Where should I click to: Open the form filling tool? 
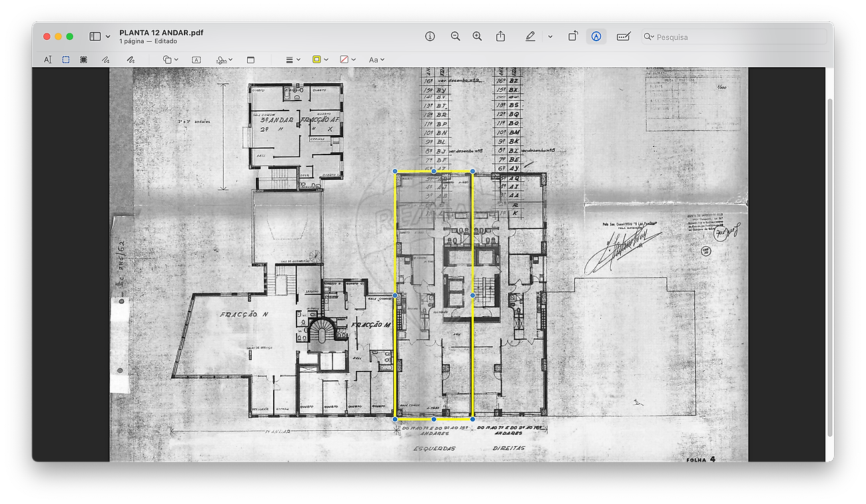tap(624, 37)
